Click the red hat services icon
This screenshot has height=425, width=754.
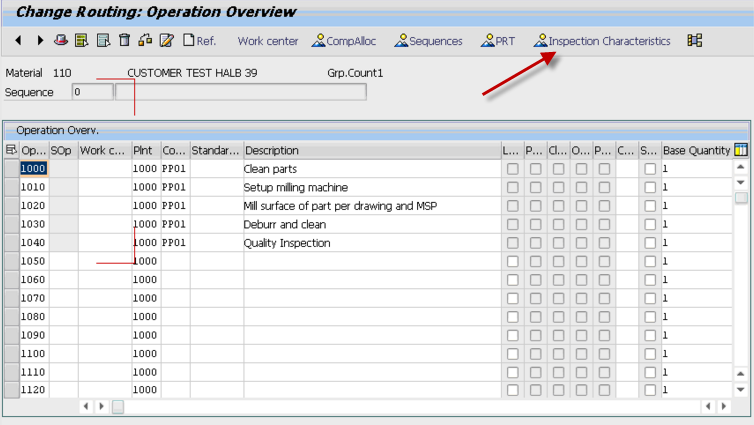pyautogui.click(x=61, y=40)
